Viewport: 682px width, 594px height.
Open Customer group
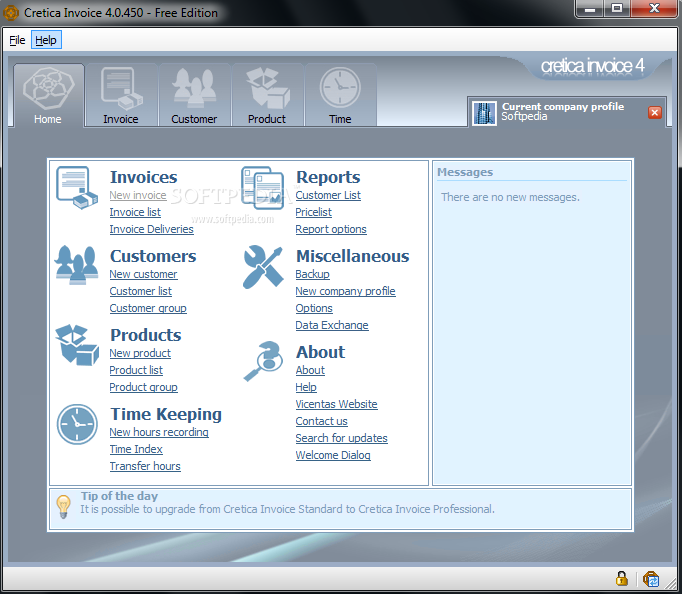[x=148, y=308]
